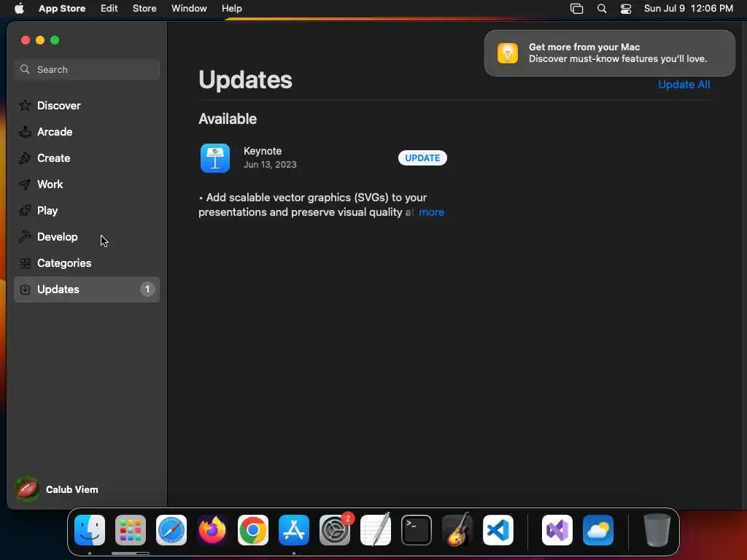Open the Window menu
Viewport: 747px width, 560px height.
189,8
